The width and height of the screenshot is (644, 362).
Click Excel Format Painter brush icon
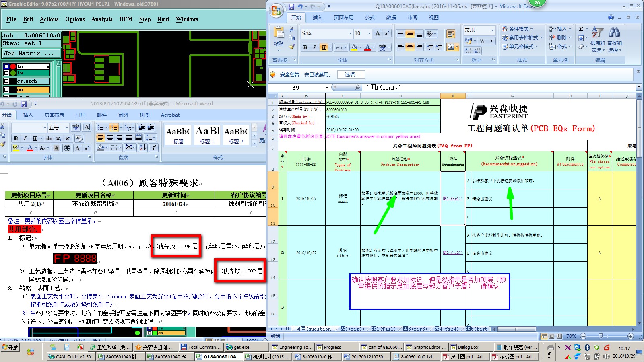(292, 47)
